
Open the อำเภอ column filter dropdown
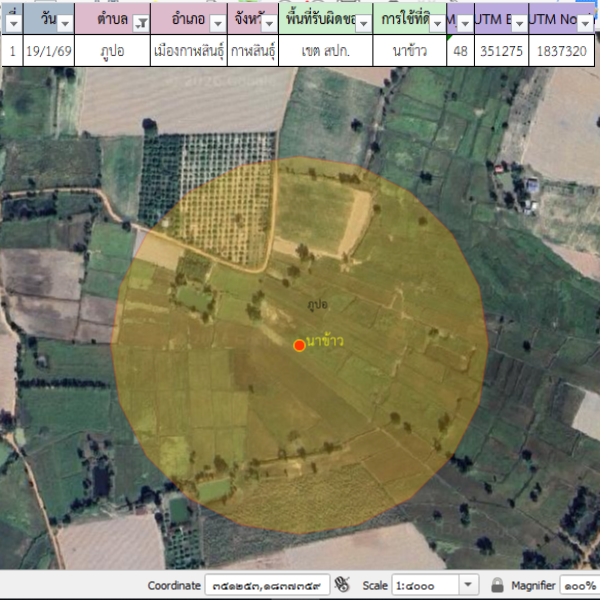tap(216, 22)
